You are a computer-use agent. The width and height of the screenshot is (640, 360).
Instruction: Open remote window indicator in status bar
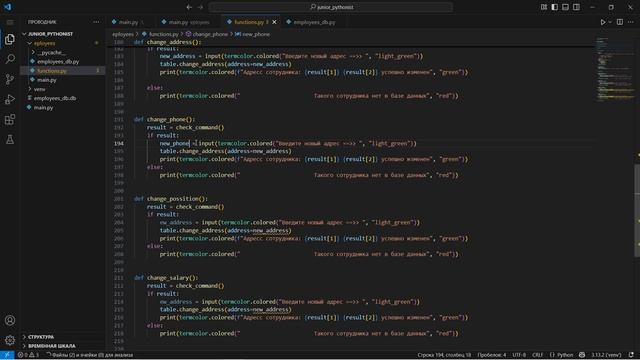[7, 355]
